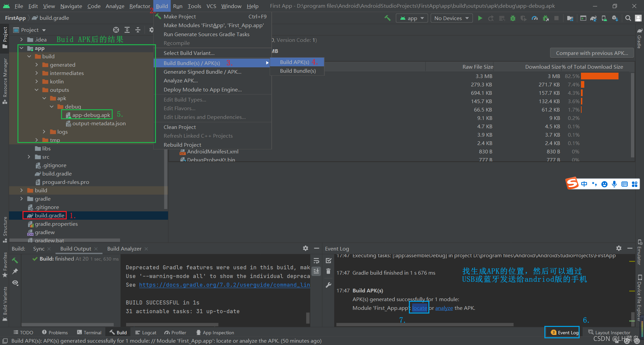Open Project Structure icon in toolbar
The image size is (644, 345).
(x=570, y=18)
